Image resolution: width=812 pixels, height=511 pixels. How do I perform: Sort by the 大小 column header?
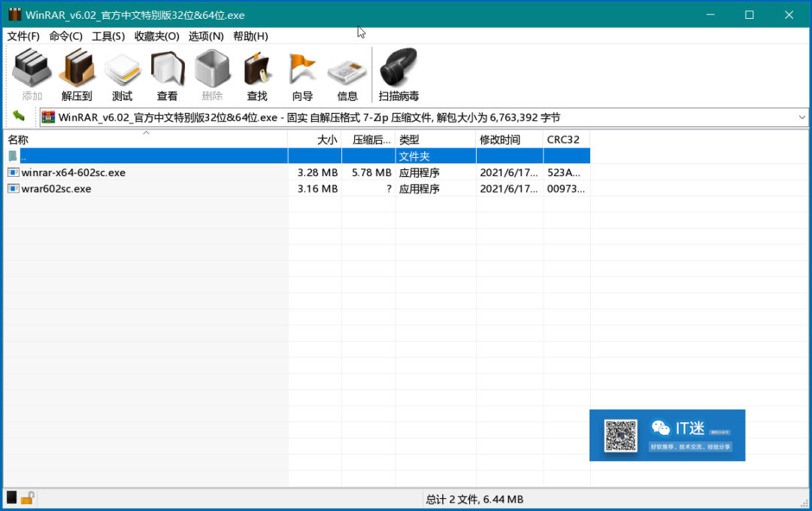point(315,139)
